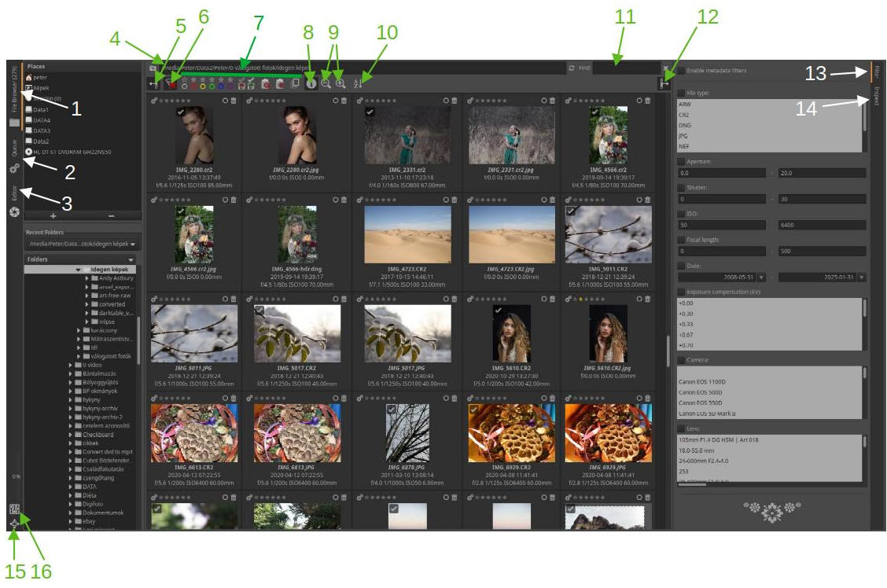Click the minus button under Places
Viewport: 887px width, 588px height.
[x=111, y=215]
